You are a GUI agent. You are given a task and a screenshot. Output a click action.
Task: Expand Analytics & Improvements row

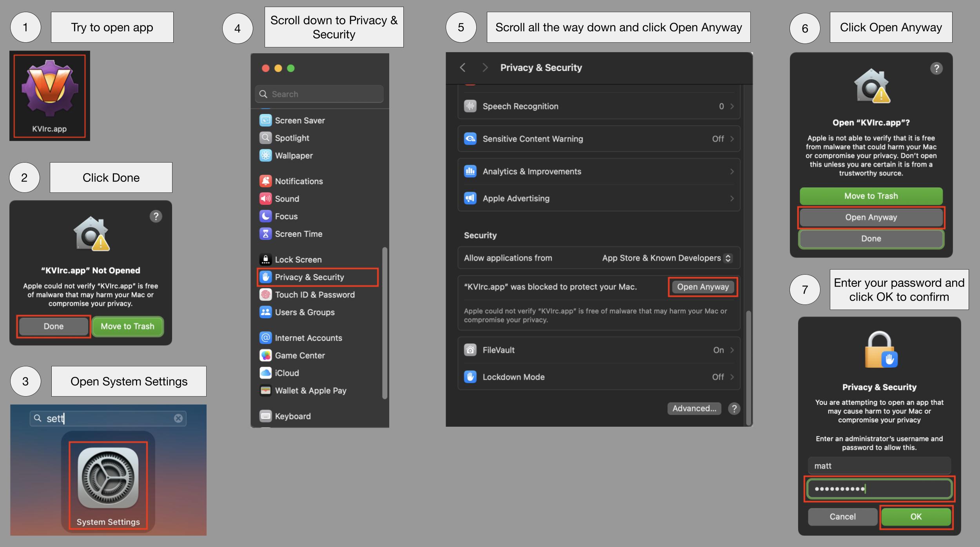point(599,172)
